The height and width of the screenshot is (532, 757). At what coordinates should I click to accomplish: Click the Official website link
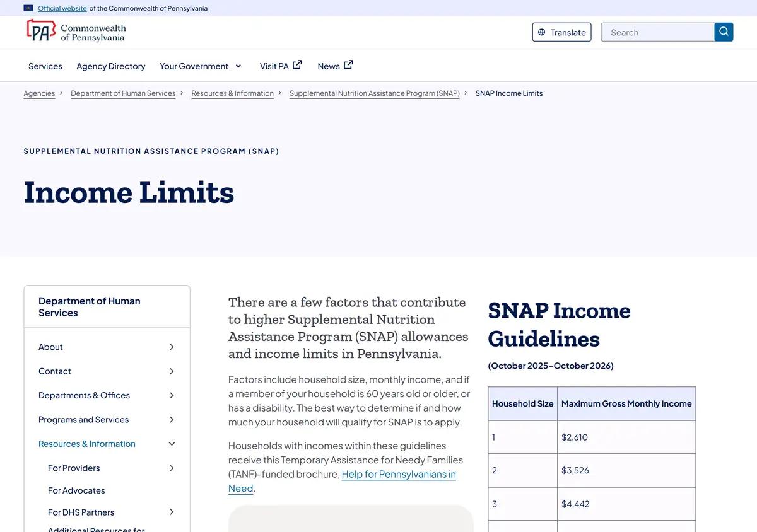pos(62,8)
